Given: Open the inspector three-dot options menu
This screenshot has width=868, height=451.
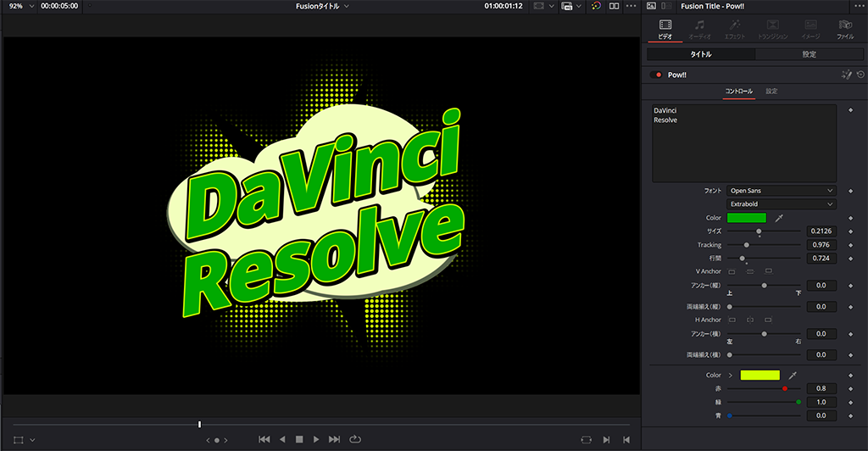Looking at the screenshot, I should [x=858, y=6].
